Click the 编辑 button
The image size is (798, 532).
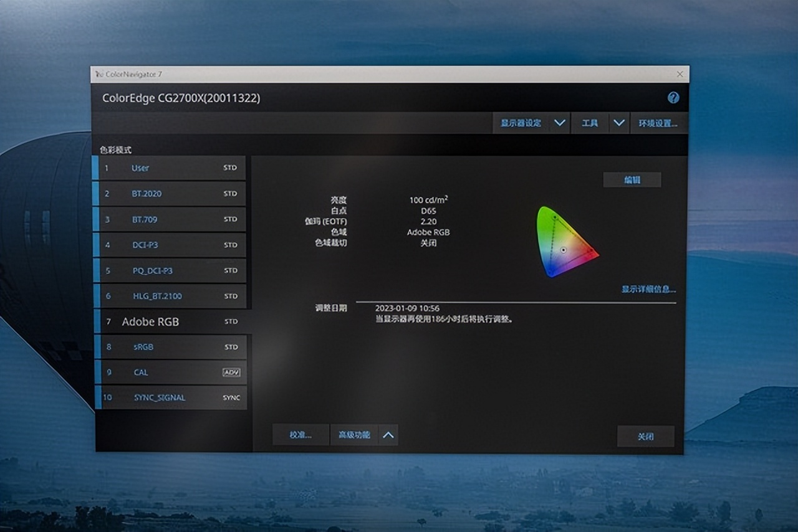(632, 179)
